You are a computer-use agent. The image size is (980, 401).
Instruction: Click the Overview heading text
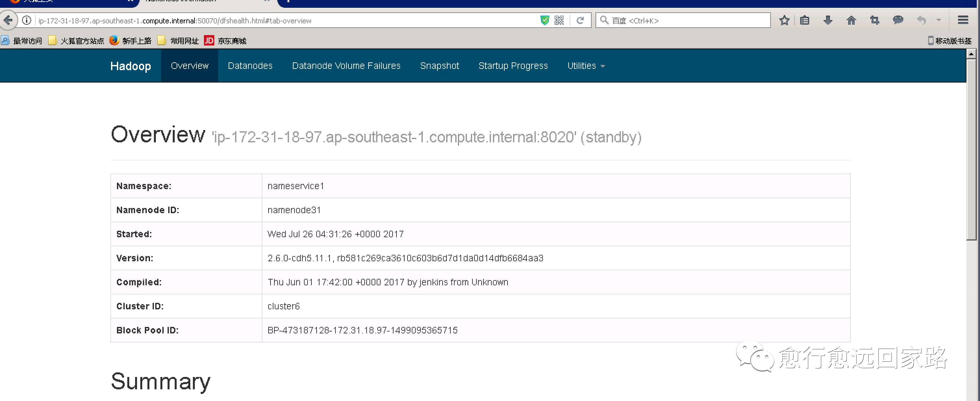(x=158, y=135)
